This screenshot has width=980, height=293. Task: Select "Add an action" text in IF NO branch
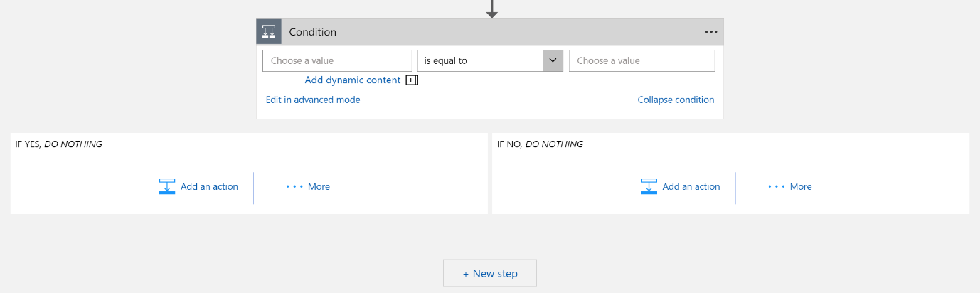tap(691, 186)
